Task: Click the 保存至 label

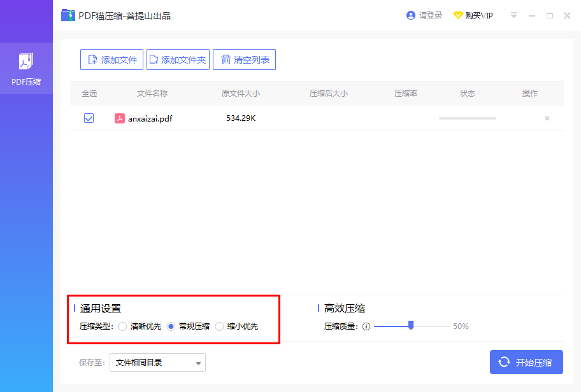Action: [x=92, y=362]
